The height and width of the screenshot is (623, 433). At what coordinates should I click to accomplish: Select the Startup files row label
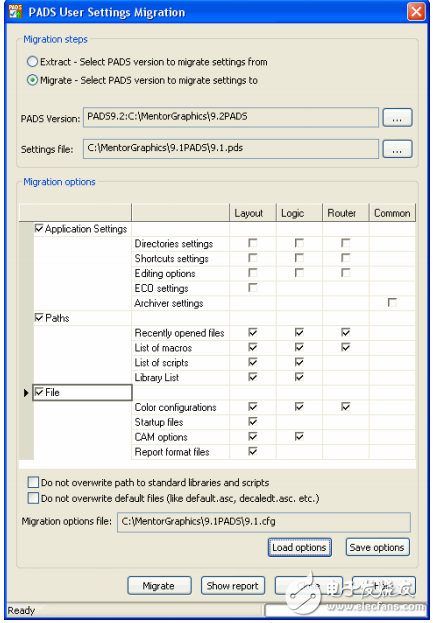[x=159, y=422]
